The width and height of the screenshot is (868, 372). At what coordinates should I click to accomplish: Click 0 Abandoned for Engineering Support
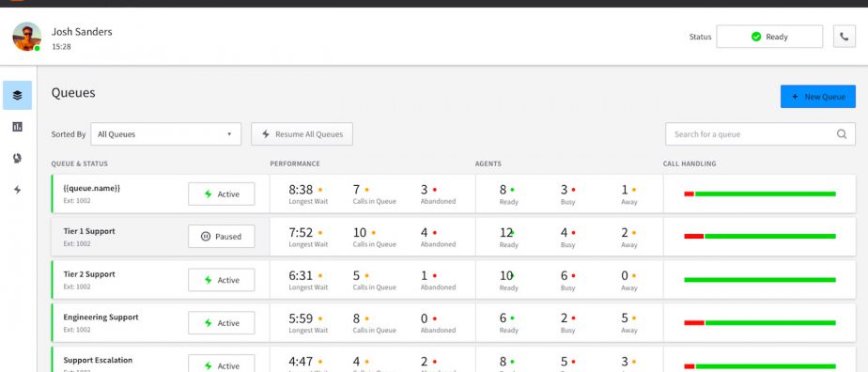424,318
